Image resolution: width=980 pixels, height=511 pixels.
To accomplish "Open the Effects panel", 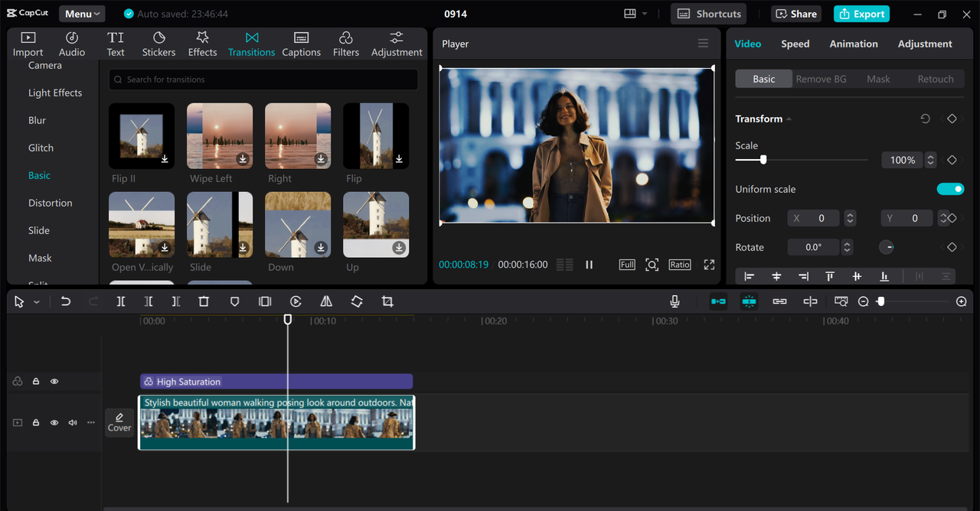I will (202, 44).
